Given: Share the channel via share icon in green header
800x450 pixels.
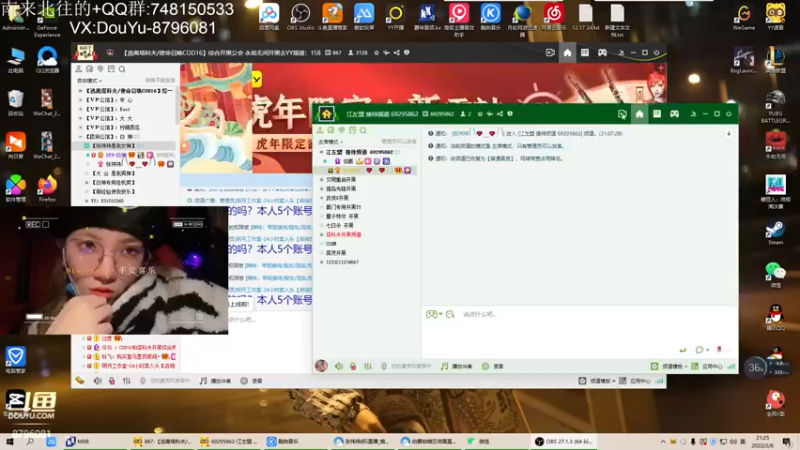Looking at the screenshot, I should click(499, 114).
